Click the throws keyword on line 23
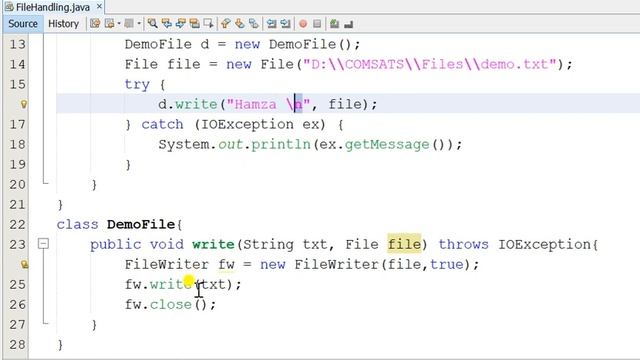This screenshot has width=640, height=360. click(463, 244)
